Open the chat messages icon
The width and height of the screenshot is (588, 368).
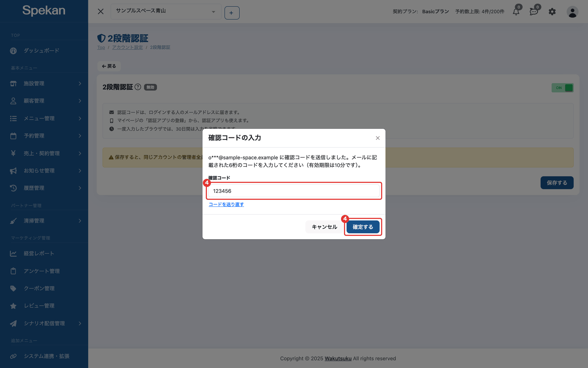pyautogui.click(x=534, y=12)
